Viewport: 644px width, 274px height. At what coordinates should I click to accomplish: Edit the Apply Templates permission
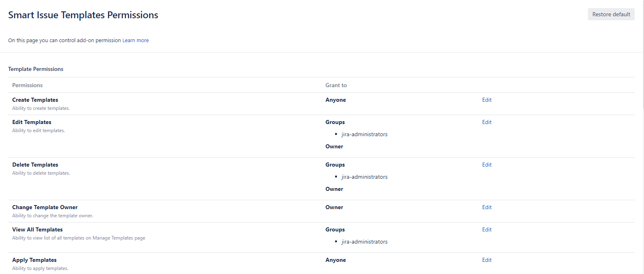(x=486, y=260)
